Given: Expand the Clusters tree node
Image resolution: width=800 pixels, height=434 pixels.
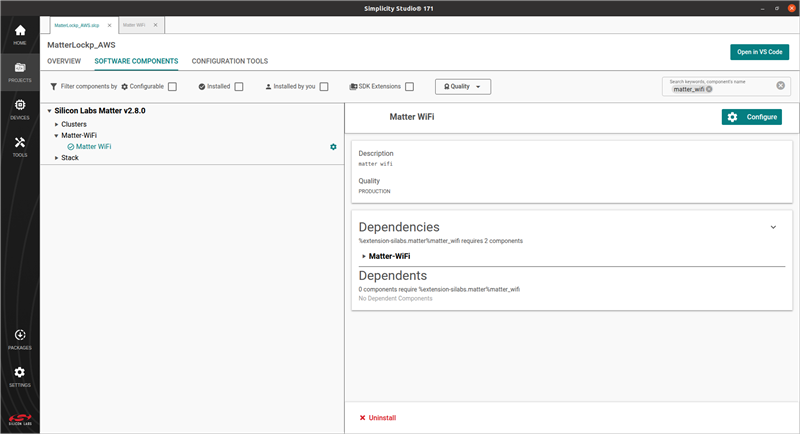Looking at the screenshot, I should tap(57, 124).
